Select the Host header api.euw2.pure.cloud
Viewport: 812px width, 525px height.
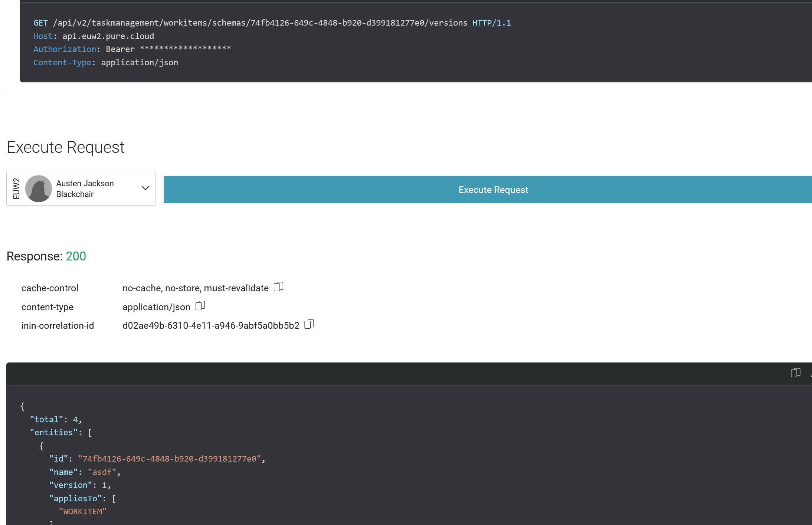coord(108,36)
